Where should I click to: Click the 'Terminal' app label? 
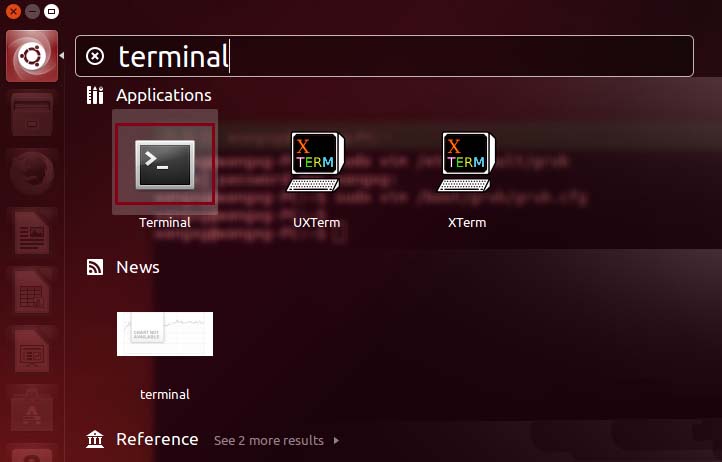click(x=165, y=222)
